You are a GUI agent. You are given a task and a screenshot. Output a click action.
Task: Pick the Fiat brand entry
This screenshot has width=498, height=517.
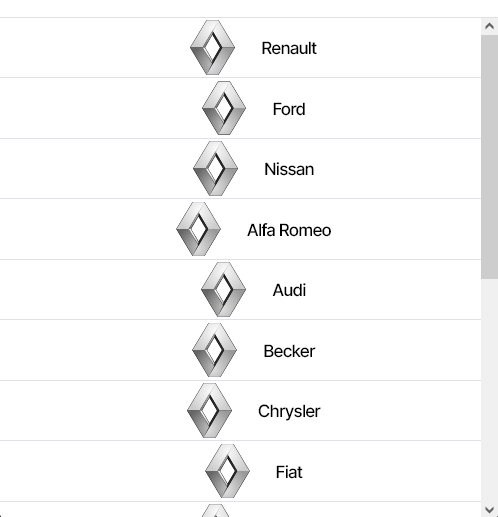pyautogui.click(x=289, y=472)
